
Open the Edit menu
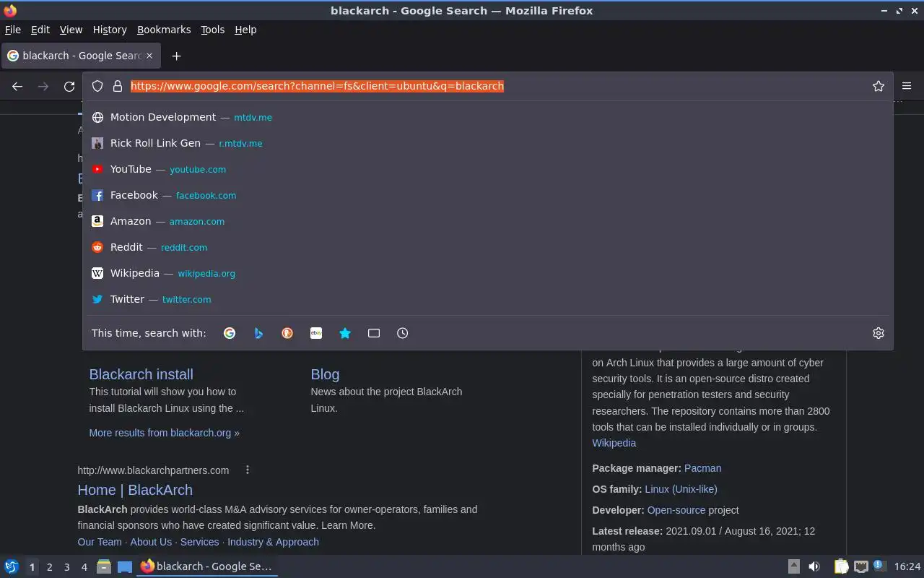(40, 30)
